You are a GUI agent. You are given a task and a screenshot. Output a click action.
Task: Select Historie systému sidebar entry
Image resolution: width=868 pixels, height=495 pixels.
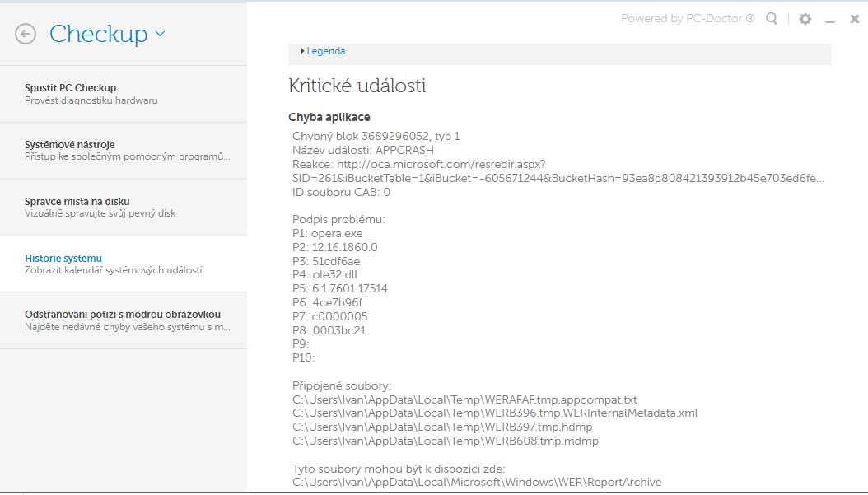point(63,259)
